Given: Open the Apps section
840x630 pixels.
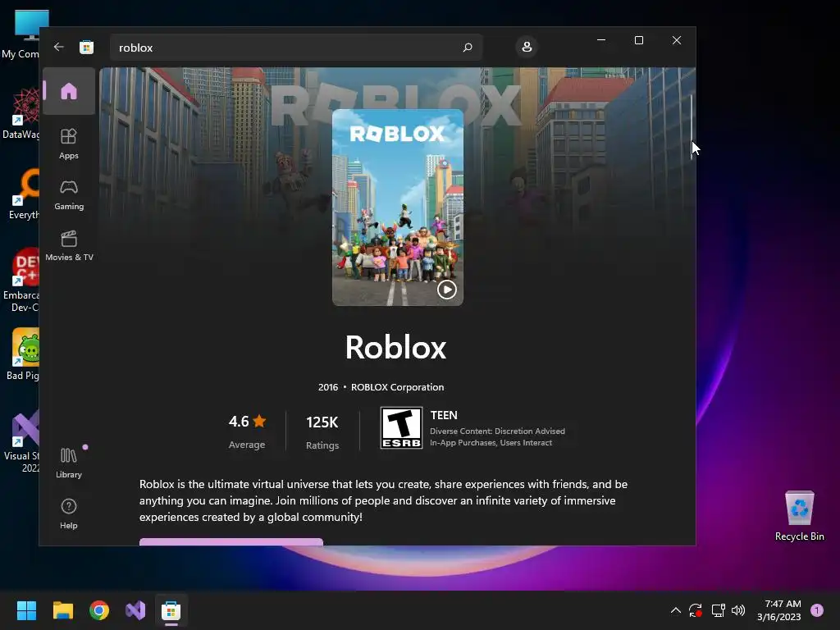Looking at the screenshot, I should [69, 144].
